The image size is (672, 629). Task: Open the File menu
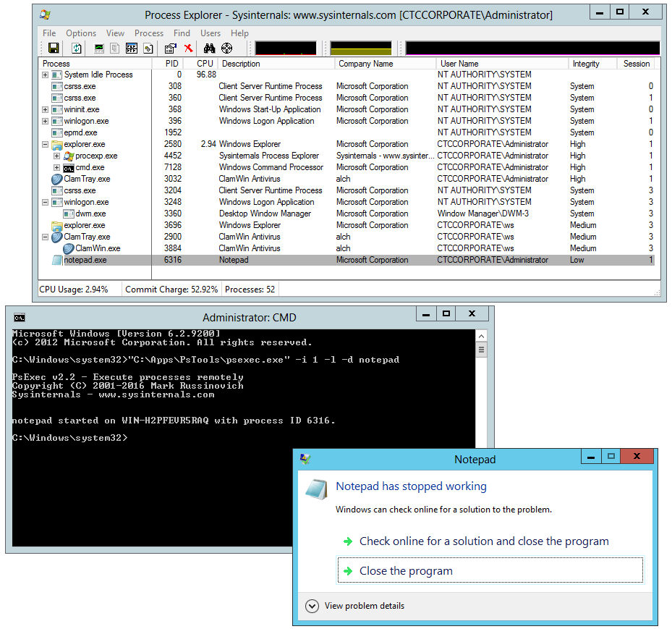click(x=49, y=33)
